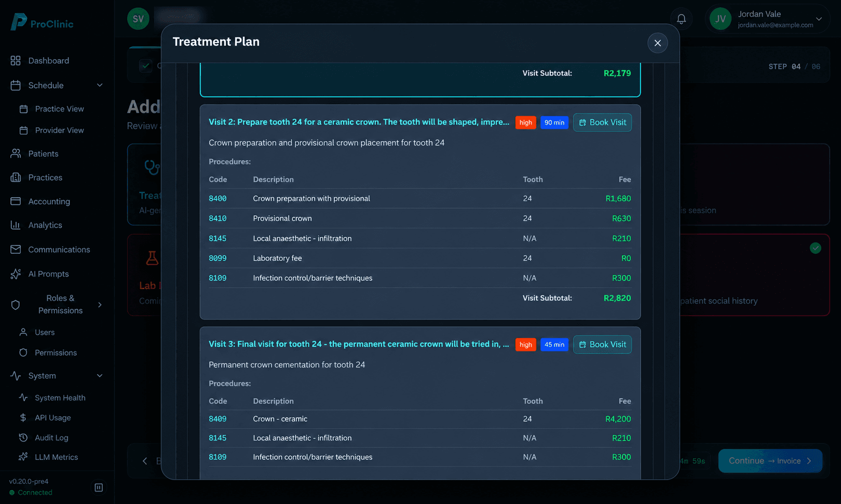Collapse the sidebar panel icon

[99, 487]
